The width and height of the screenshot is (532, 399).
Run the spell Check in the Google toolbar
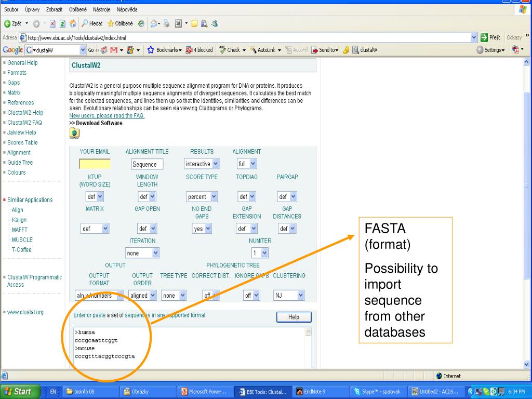[232, 50]
